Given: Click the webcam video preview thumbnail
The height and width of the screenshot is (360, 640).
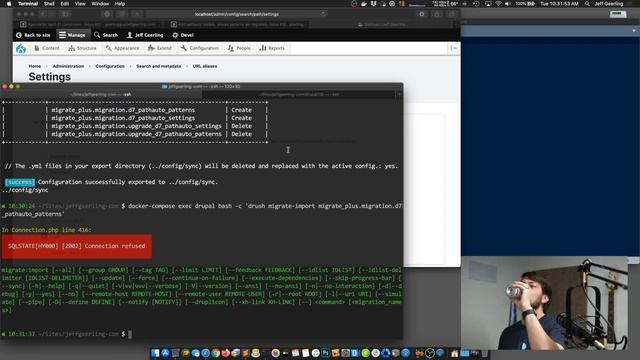Looking at the screenshot, I should [x=544, y=303].
